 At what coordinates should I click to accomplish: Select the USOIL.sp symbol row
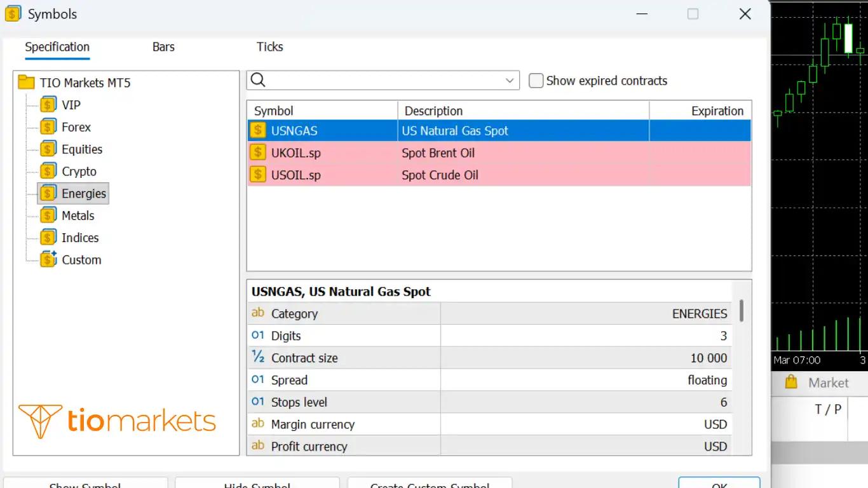(x=499, y=175)
